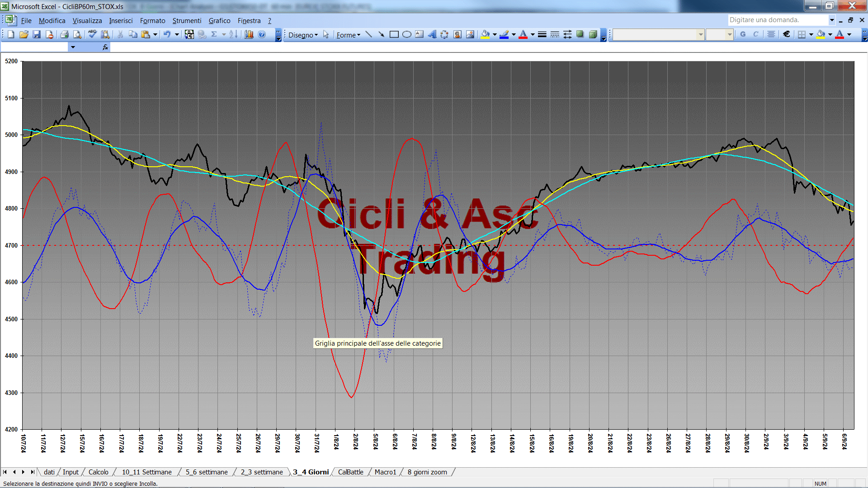Click the Line Color brush swatch
The image size is (868, 488).
(x=504, y=34)
